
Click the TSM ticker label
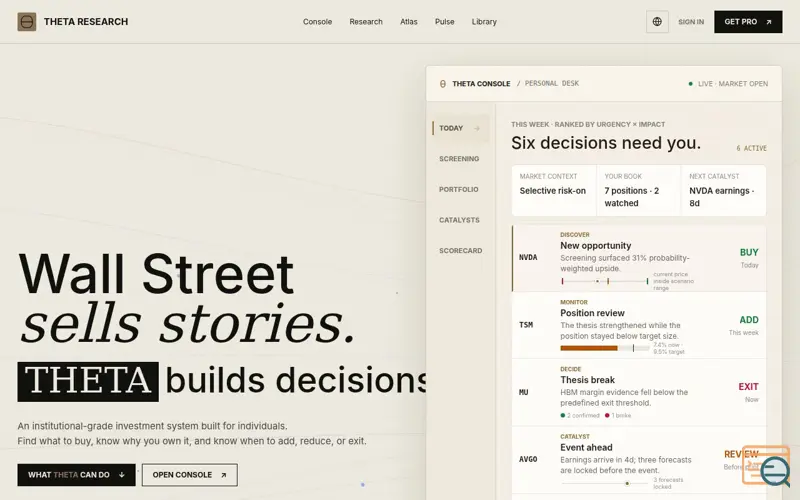click(526, 325)
